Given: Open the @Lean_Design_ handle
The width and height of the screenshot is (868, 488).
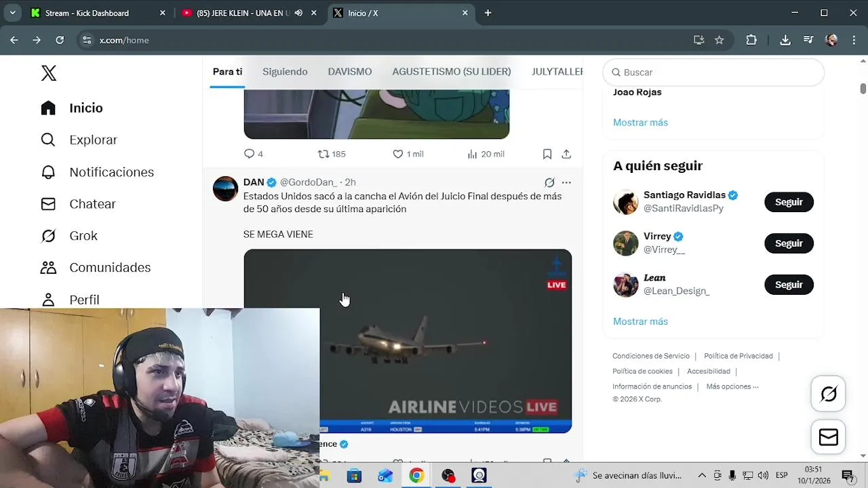Looking at the screenshot, I should click(x=677, y=291).
